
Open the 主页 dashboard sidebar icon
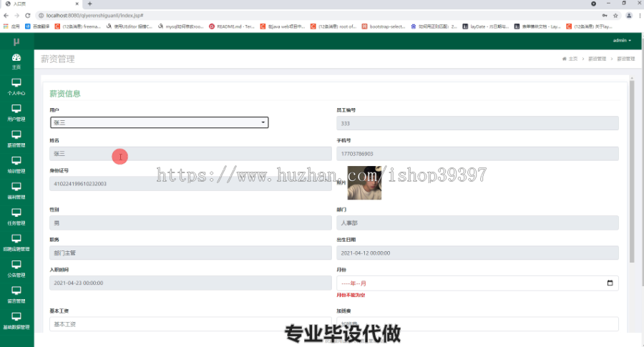point(16,62)
